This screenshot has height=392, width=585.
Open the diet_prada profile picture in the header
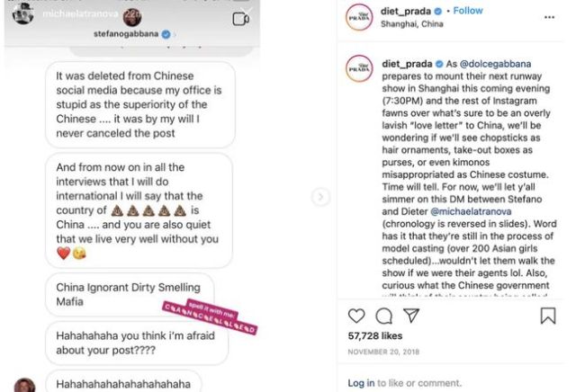click(359, 17)
